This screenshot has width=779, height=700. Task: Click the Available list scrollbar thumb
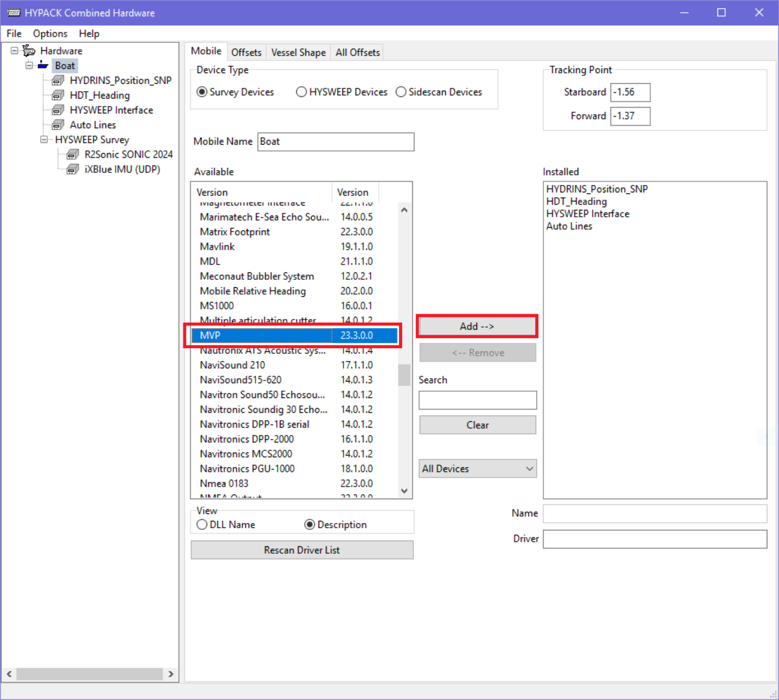[404, 375]
